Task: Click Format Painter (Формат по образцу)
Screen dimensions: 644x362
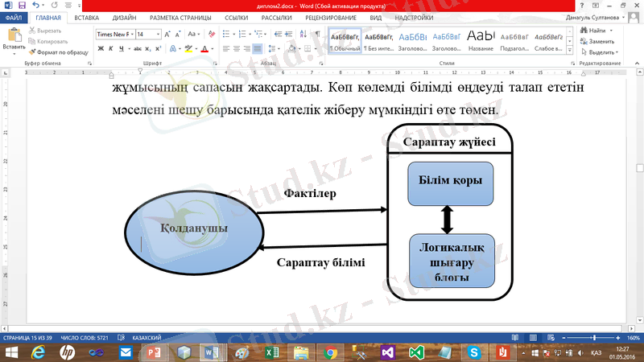Action: pos(60,52)
